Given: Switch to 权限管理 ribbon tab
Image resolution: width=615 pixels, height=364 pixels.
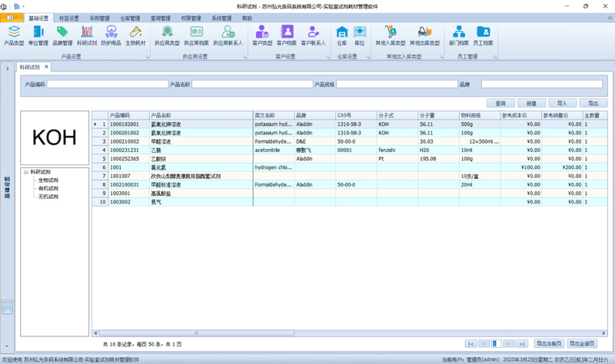Looking at the screenshot, I should [191, 18].
